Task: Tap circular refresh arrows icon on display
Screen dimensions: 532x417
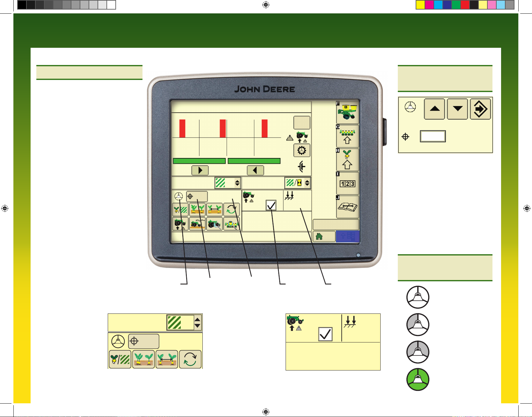Action: (x=231, y=210)
